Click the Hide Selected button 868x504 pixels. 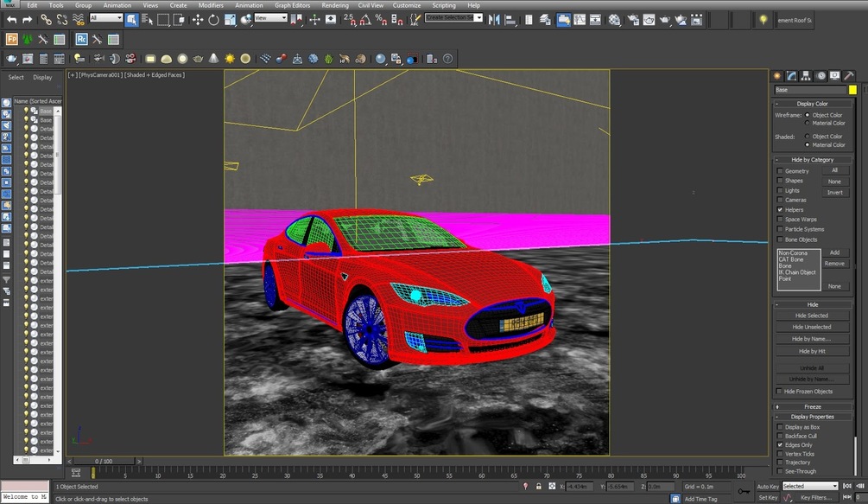tap(812, 316)
